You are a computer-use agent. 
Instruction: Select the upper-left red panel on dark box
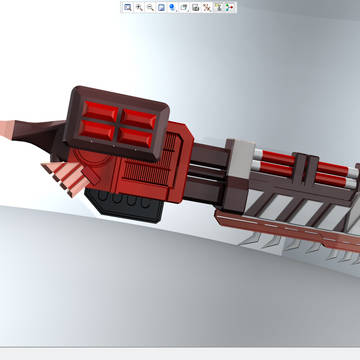coord(100,111)
